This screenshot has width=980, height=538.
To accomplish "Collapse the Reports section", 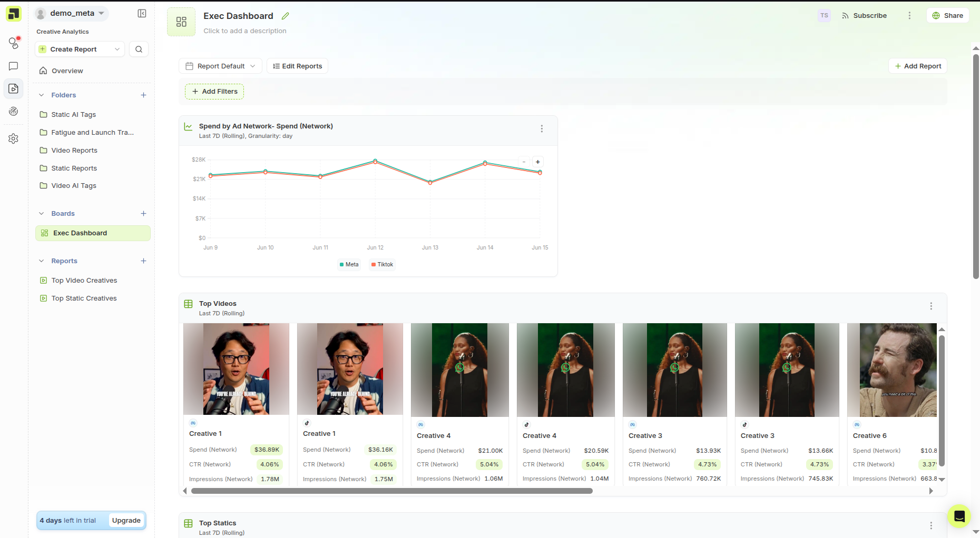I will click(x=42, y=261).
